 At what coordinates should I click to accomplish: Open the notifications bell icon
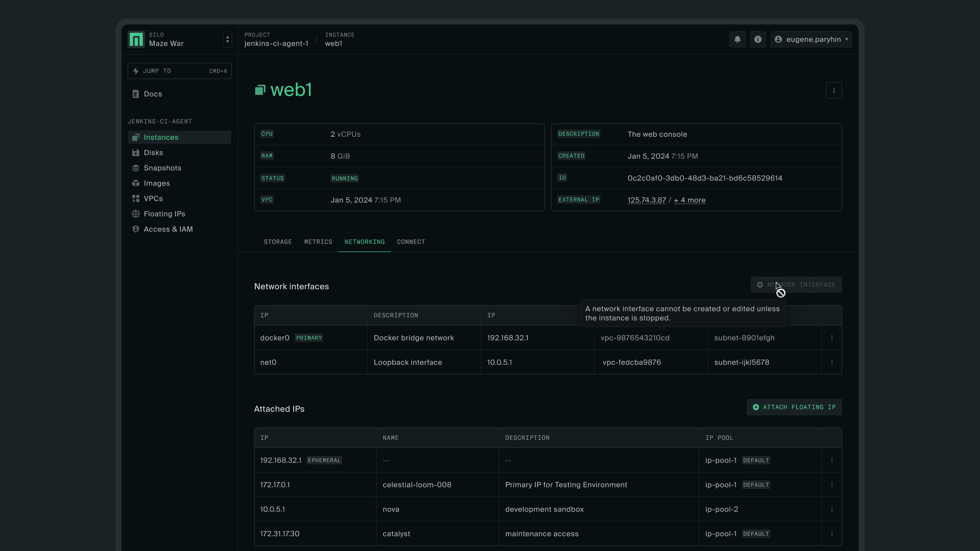[x=737, y=39]
